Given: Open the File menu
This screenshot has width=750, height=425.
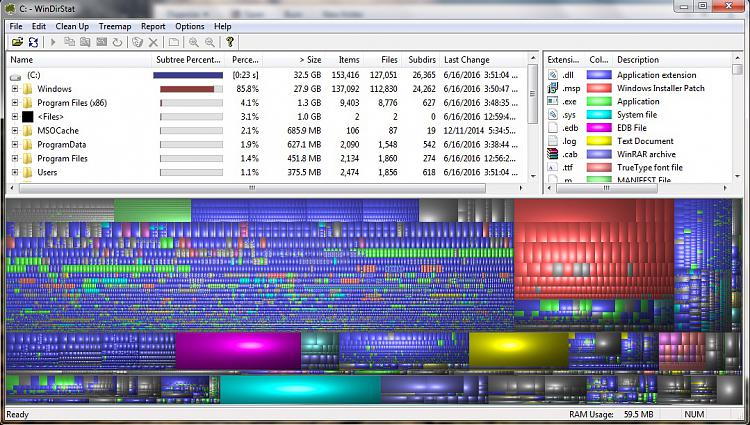Looking at the screenshot, I should (x=16, y=26).
